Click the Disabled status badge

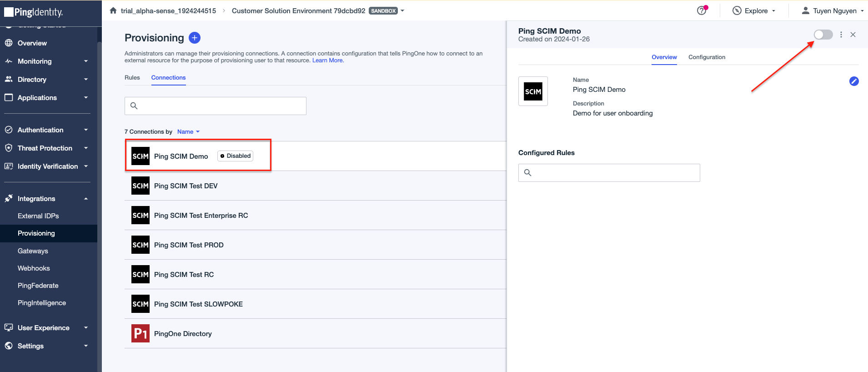[235, 156]
